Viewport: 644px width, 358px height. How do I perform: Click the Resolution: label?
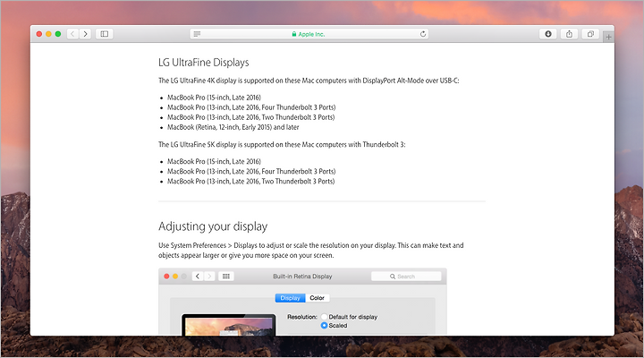click(x=302, y=317)
